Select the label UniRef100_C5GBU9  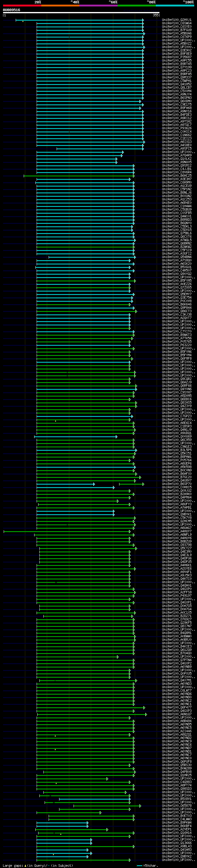(177, 209)
